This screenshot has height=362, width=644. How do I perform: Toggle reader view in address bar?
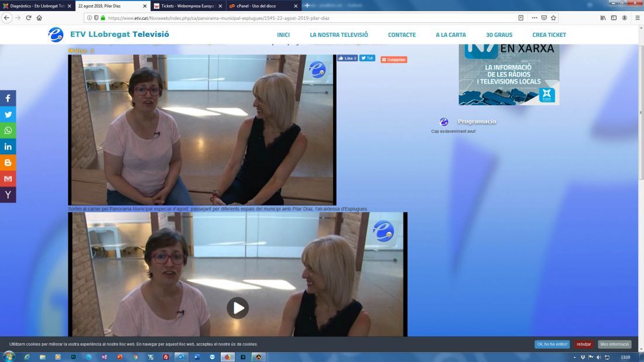pyautogui.click(x=521, y=18)
